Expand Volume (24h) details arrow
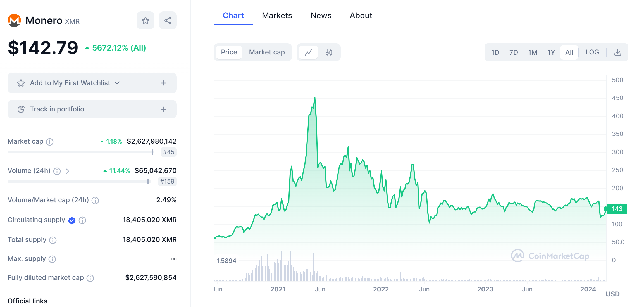This screenshot has width=644, height=307. (67, 171)
